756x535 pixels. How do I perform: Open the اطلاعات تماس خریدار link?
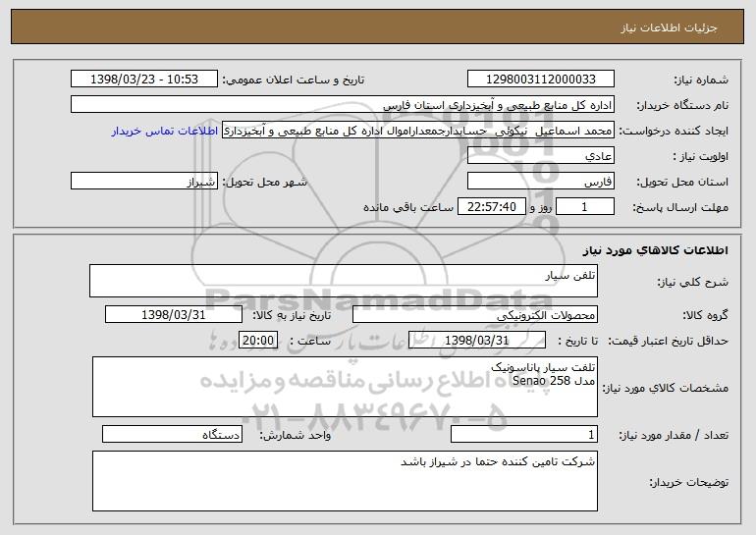coord(164,131)
